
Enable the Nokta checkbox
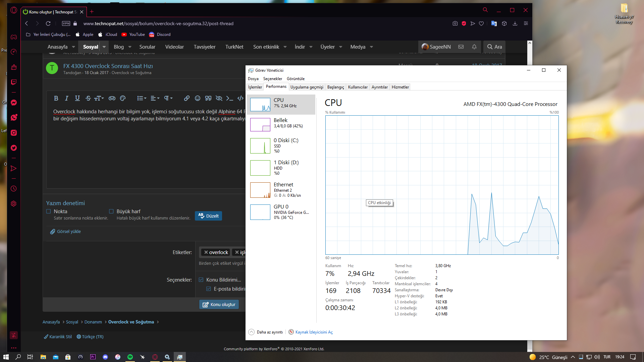pyautogui.click(x=49, y=212)
